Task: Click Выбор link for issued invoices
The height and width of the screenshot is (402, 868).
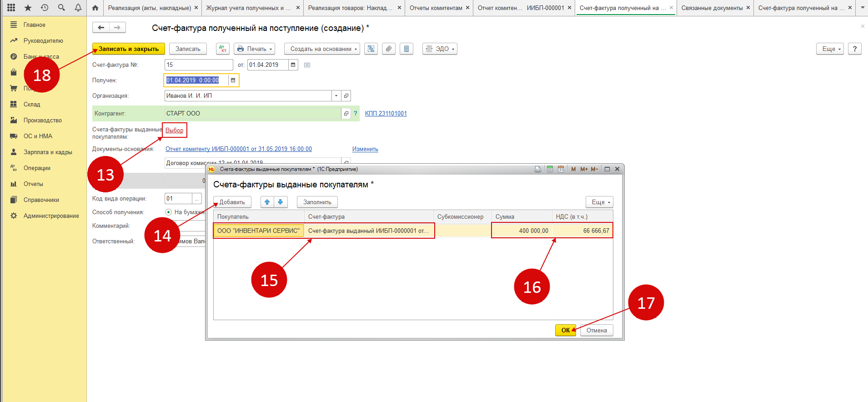Action: pyautogui.click(x=174, y=130)
